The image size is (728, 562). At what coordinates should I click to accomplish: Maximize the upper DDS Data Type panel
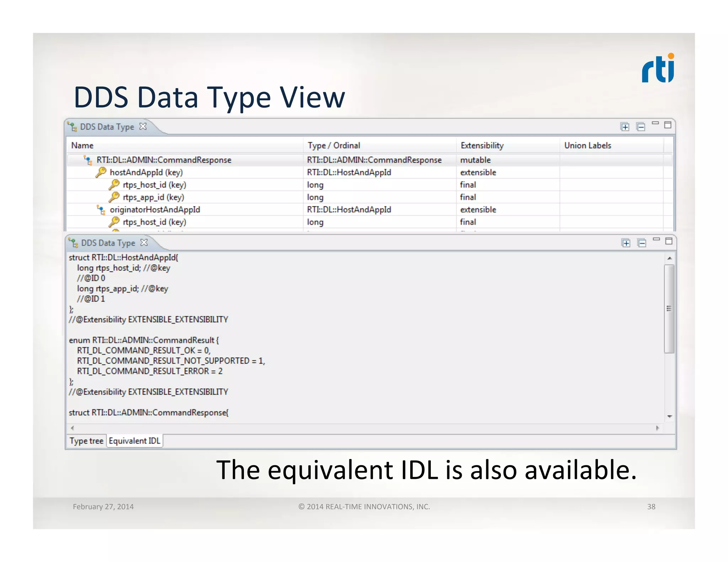(x=668, y=125)
